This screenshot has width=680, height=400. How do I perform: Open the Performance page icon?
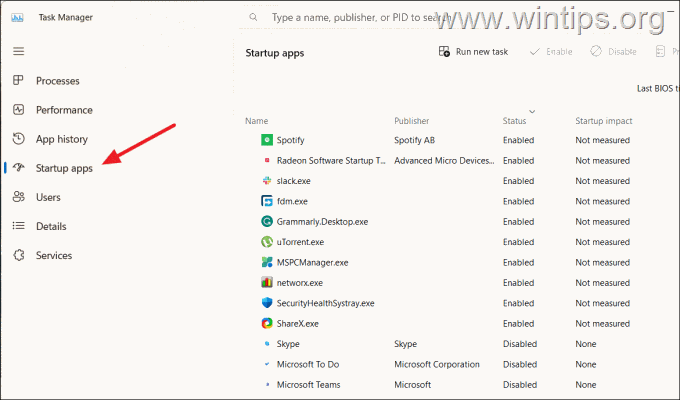pyautogui.click(x=18, y=109)
